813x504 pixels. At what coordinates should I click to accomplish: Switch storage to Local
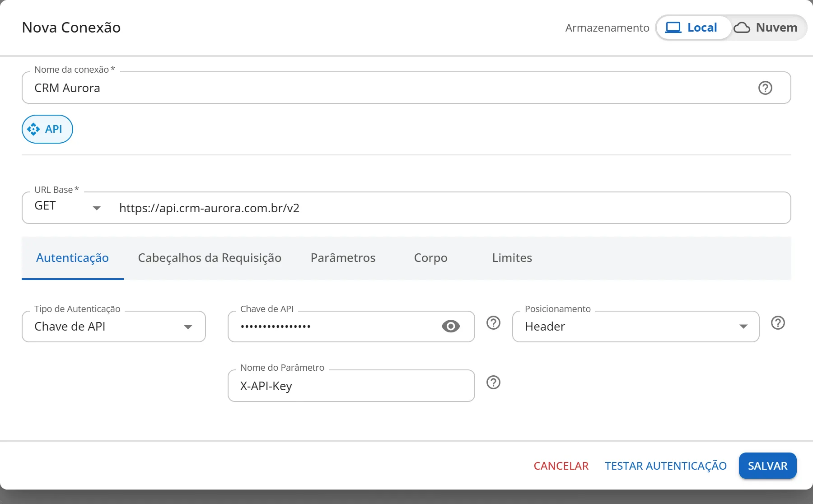[693, 28]
